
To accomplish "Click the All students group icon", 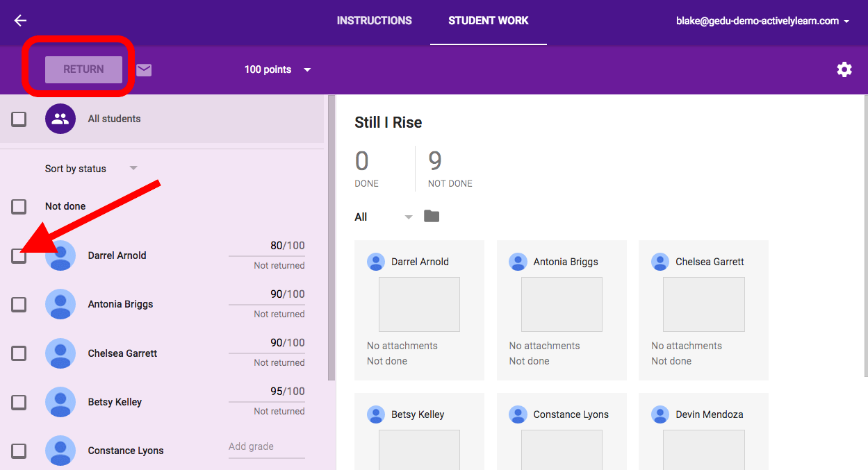I will [60, 119].
